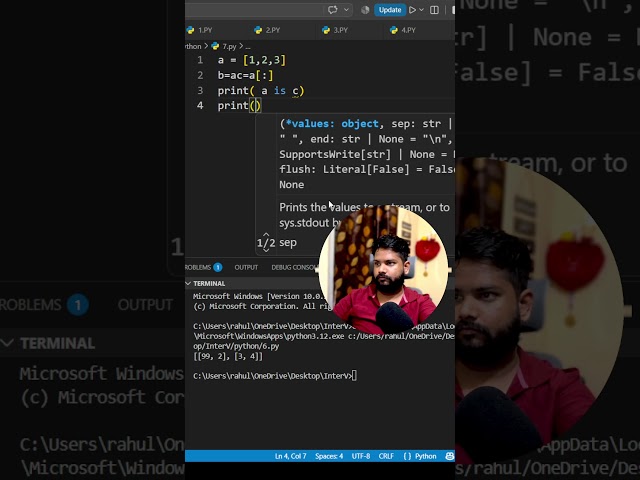Click the Update button
This screenshot has height=480, width=640.
coord(390,10)
